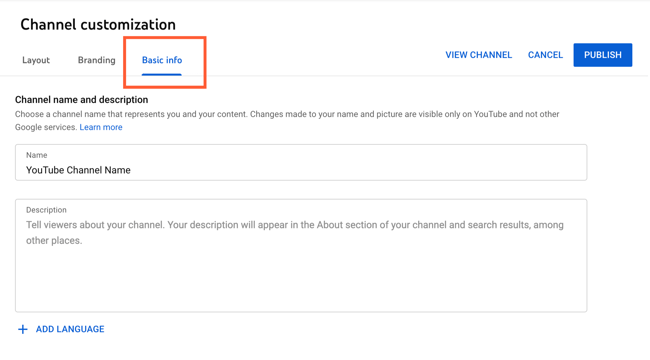This screenshot has width=650, height=360.
Task: Click the 'Tell viewers about your channel' placeholder text
Action: pyautogui.click(x=295, y=233)
